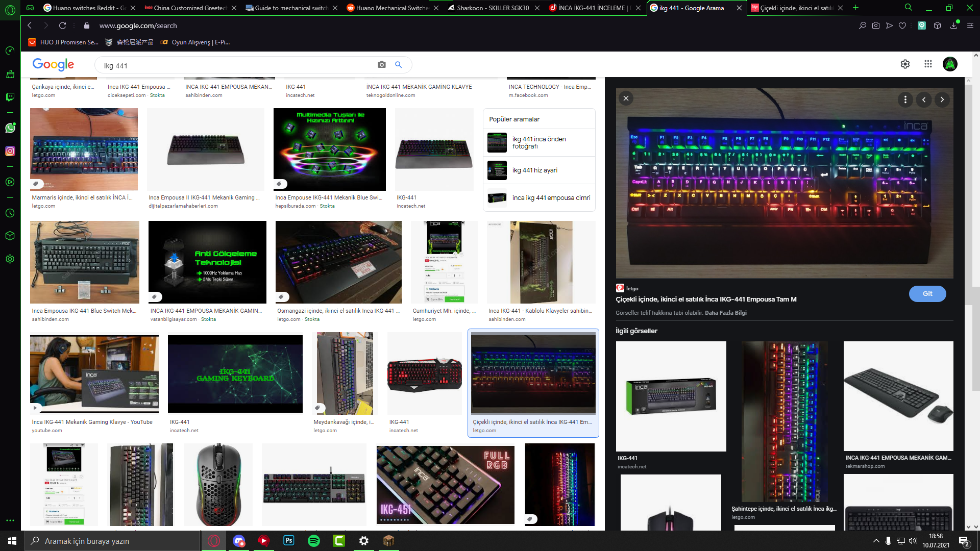Go back to the previous page

coord(30,26)
